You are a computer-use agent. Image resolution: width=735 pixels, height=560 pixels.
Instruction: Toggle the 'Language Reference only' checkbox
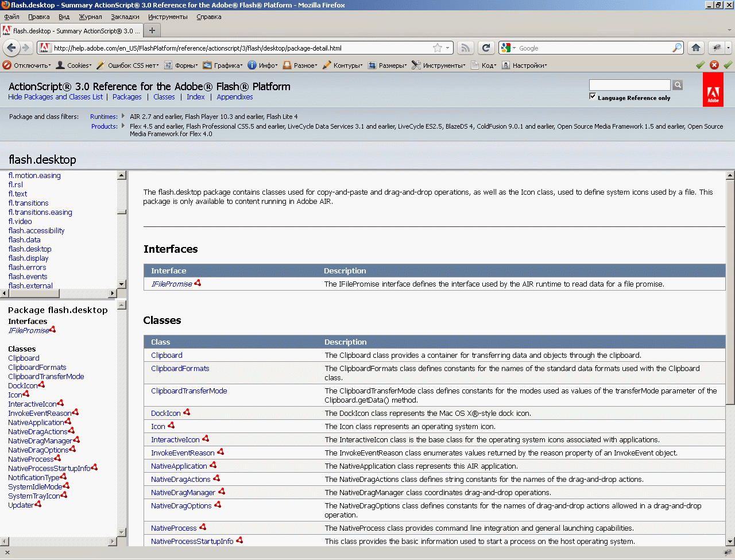pyautogui.click(x=593, y=96)
